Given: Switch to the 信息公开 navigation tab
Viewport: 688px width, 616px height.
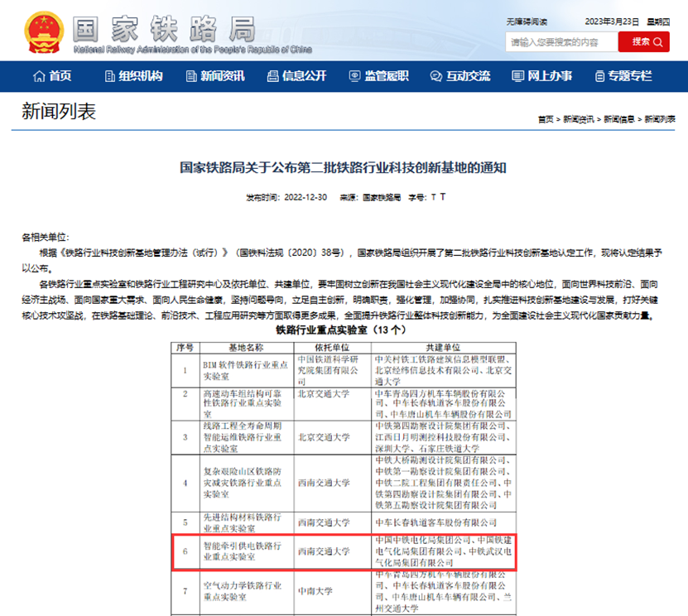Looking at the screenshot, I should point(291,75).
